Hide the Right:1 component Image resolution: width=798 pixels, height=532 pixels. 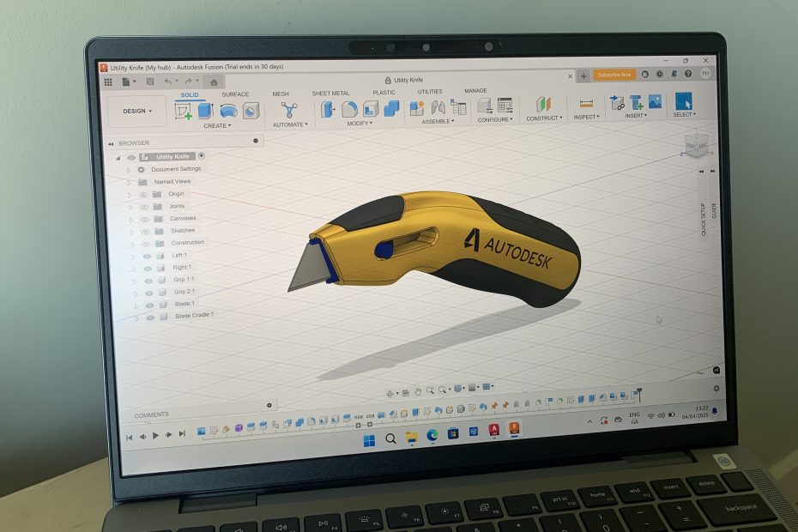click(x=148, y=269)
